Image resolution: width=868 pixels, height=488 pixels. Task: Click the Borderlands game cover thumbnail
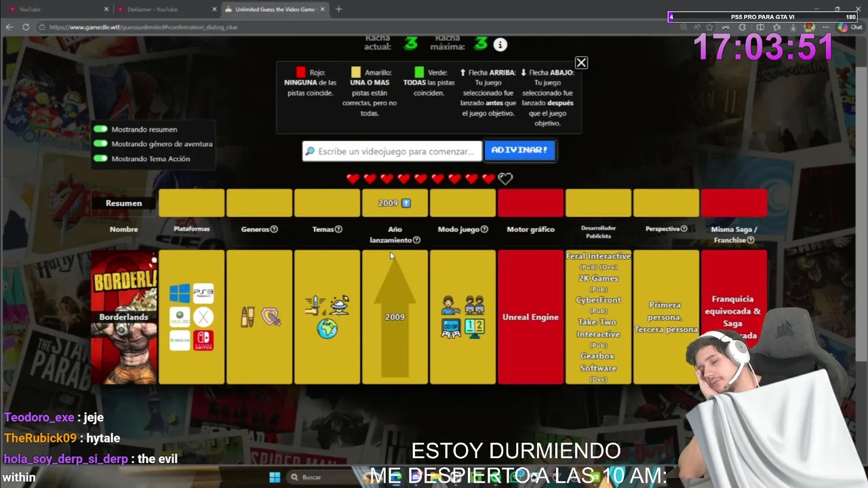tap(123, 317)
